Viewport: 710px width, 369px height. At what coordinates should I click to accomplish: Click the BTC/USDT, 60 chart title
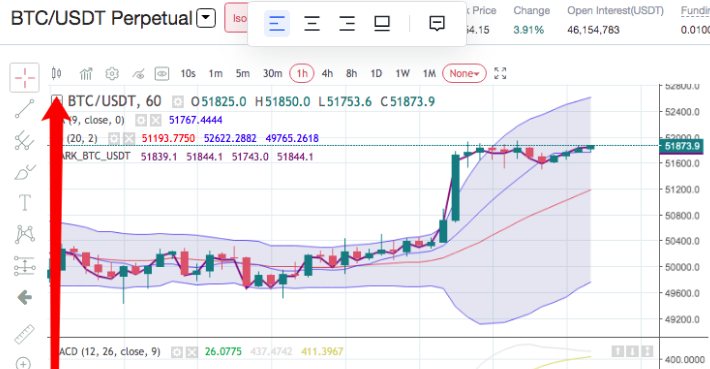coord(114,101)
